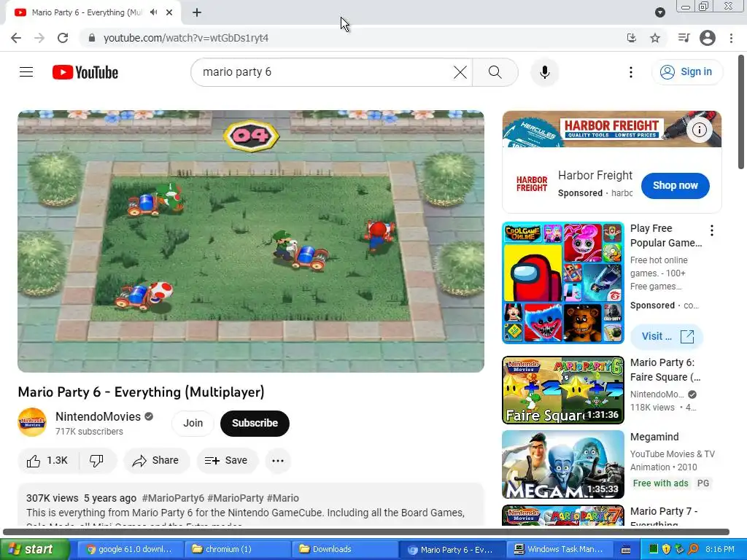Click the on-screen keyboard tray icon
Screen dimensions: 747x560
(x=626, y=550)
